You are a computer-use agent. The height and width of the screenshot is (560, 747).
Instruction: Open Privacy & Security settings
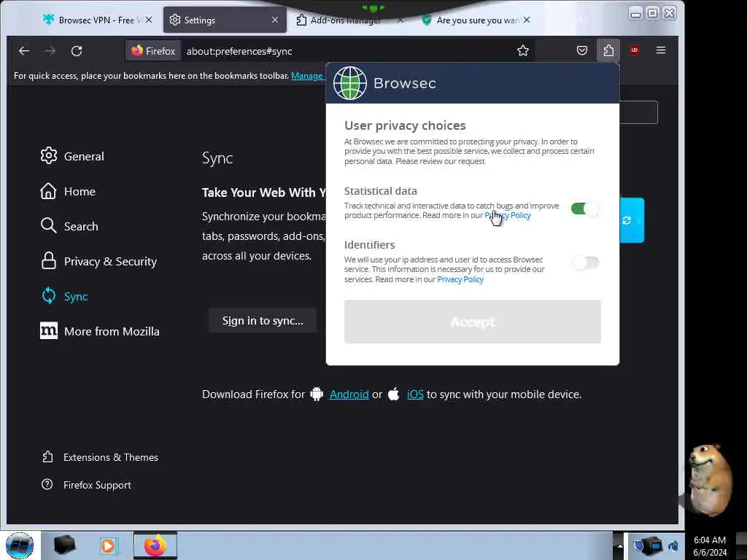coord(98,262)
